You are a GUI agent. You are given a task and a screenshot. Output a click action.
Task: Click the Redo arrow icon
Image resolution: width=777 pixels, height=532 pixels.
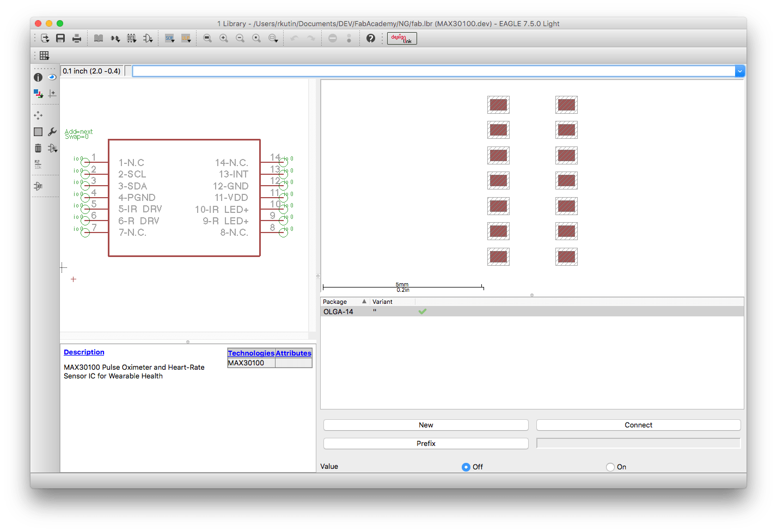pos(311,38)
